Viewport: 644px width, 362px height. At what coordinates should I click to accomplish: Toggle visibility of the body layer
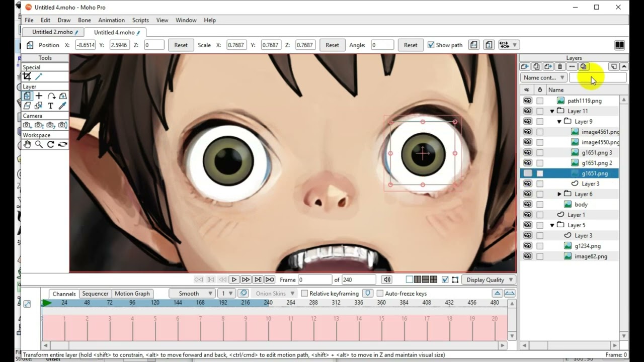(527, 204)
